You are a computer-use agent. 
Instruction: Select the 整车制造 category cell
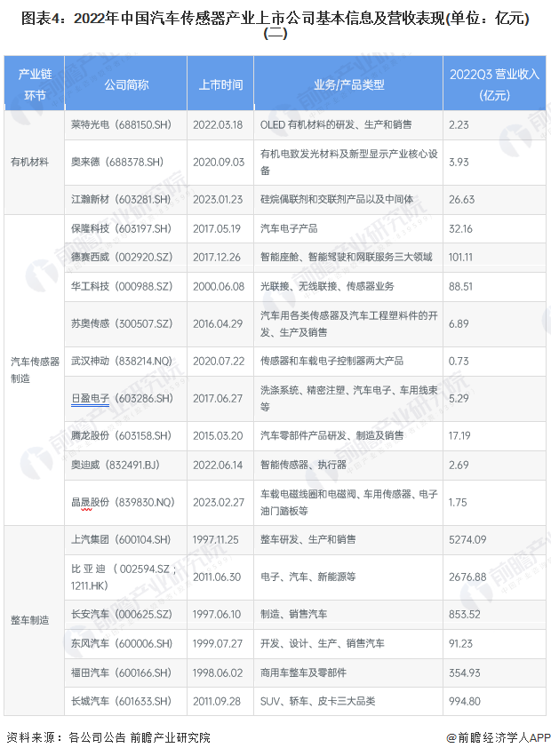35,620
